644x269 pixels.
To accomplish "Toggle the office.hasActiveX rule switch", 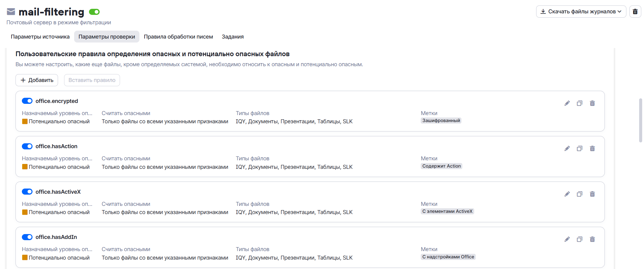I will pos(27,192).
